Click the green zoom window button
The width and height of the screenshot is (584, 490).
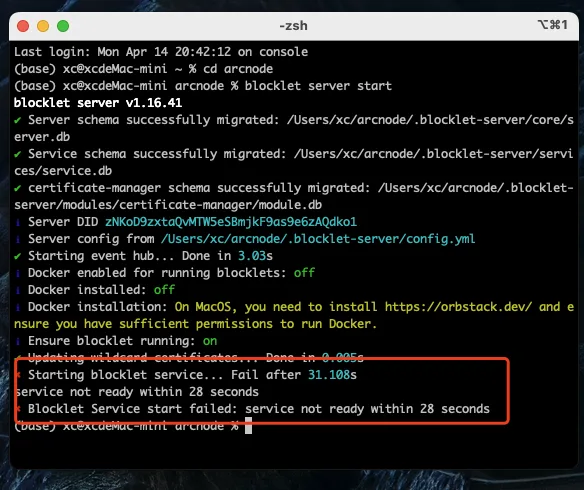click(x=63, y=26)
